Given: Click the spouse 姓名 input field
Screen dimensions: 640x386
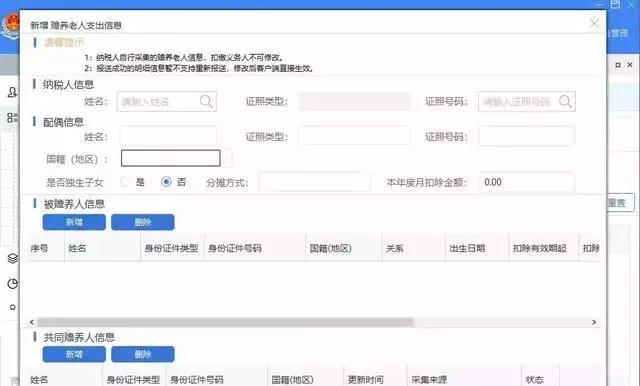Looking at the screenshot, I should coord(168,136).
